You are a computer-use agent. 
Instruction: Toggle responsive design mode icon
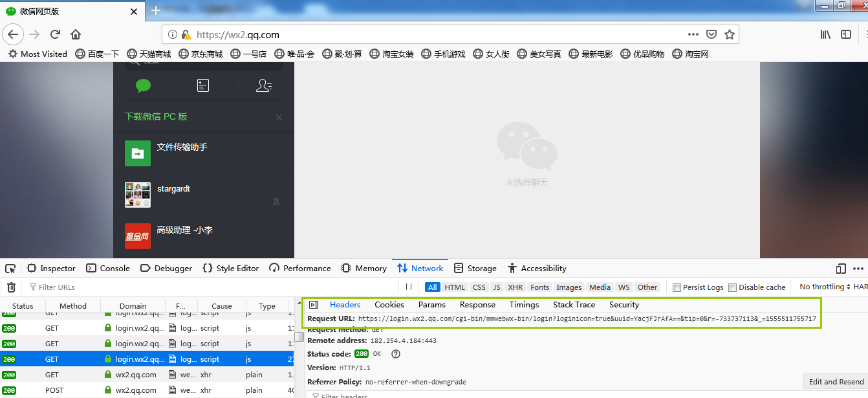tap(841, 269)
